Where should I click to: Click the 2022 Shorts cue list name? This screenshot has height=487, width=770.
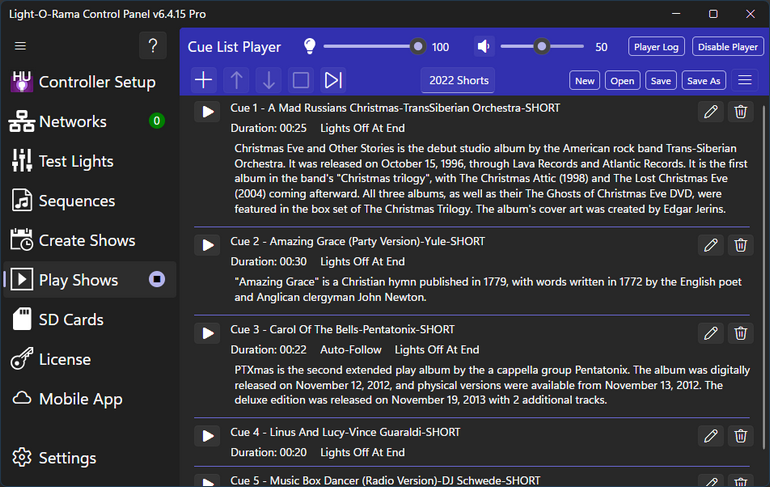[458, 81]
